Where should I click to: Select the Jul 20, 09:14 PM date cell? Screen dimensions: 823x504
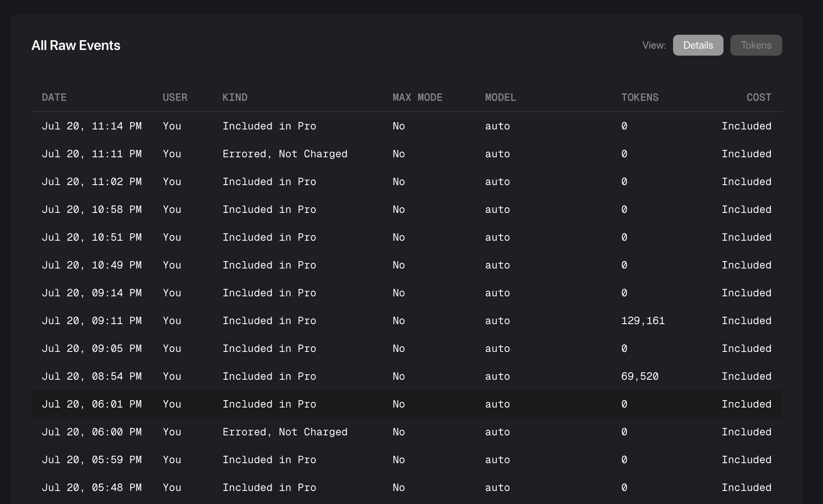92,293
